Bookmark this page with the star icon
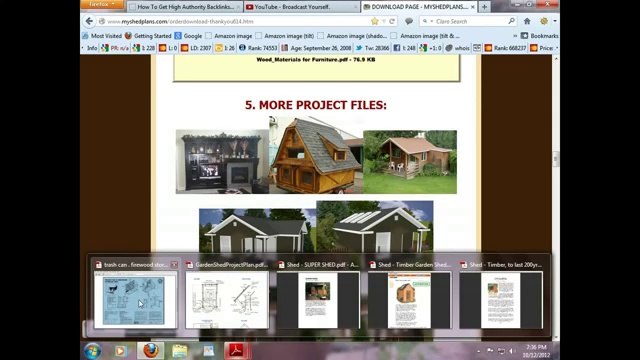Viewport: 640px width, 360px height. (x=375, y=21)
